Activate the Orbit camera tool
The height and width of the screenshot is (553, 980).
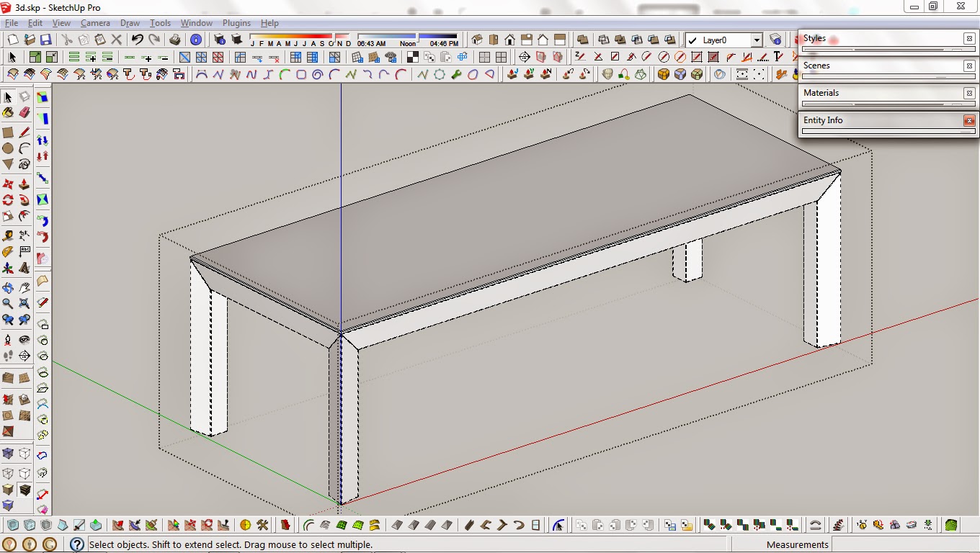(x=7, y=288)
